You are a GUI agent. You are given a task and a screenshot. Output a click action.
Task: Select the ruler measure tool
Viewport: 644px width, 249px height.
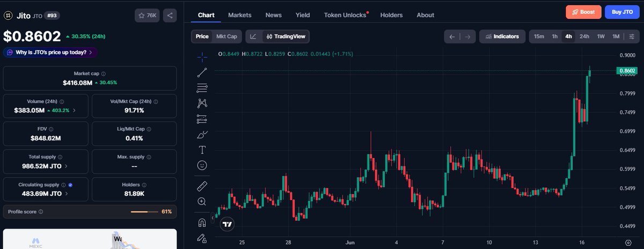pos(202,186)
